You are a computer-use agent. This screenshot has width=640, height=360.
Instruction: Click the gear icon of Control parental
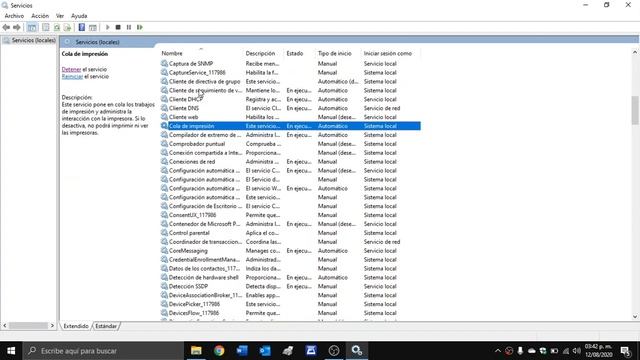click(164, 233)
